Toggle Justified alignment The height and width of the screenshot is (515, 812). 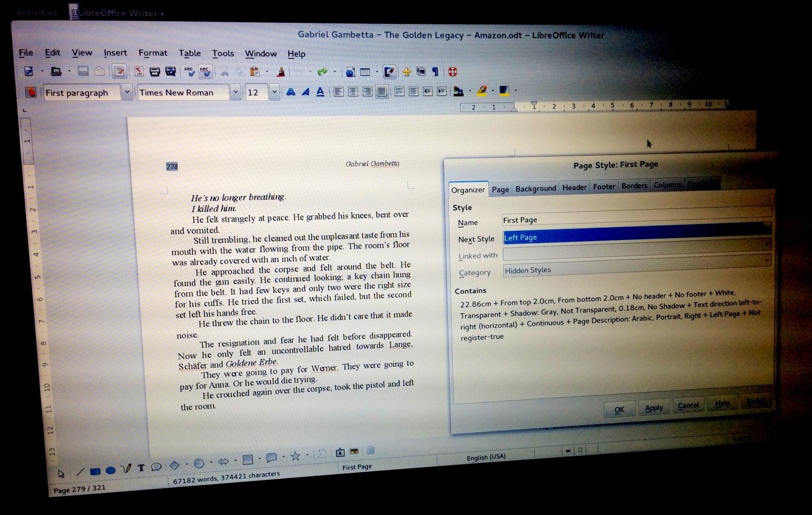pos(382,91)
